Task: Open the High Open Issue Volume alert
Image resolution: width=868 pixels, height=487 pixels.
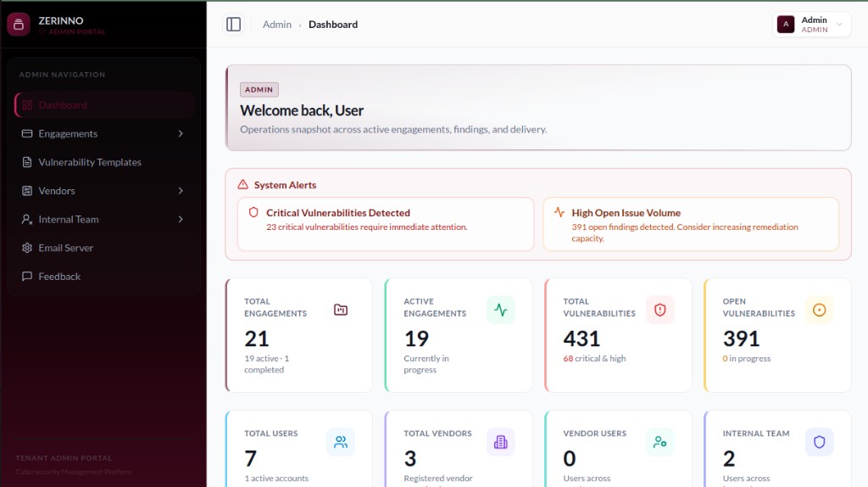Action: tap(691, 224)
